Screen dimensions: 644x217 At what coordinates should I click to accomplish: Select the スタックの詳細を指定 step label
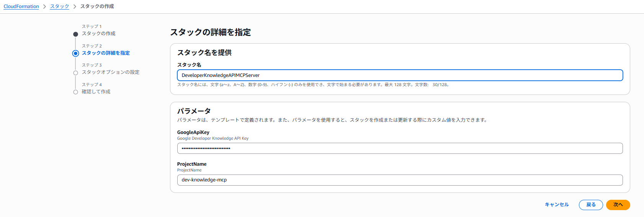(x=106, y=53)
